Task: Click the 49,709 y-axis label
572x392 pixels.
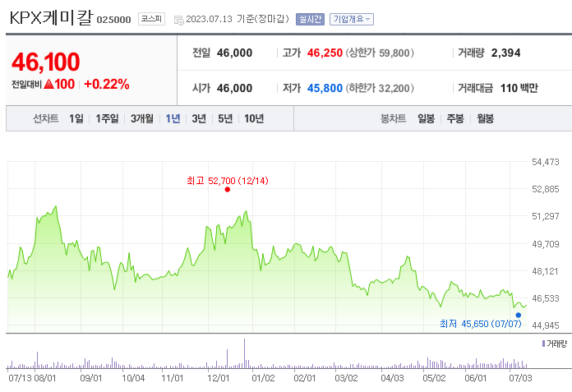Action: (x=546, y=244)
